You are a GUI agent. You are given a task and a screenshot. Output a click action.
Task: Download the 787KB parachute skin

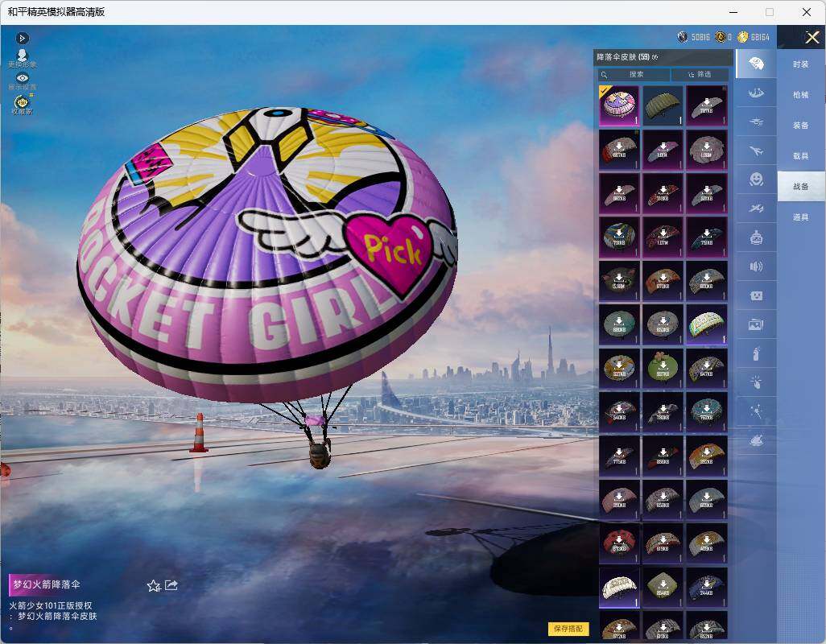[x=706, y=105]
